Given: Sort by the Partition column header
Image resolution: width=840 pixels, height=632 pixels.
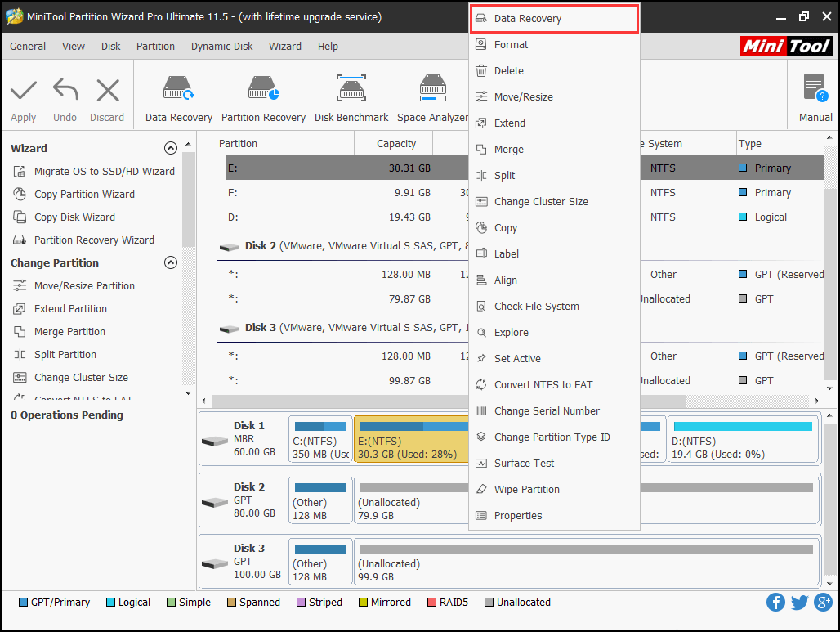Looking at the screenshot, I should 285,144.
